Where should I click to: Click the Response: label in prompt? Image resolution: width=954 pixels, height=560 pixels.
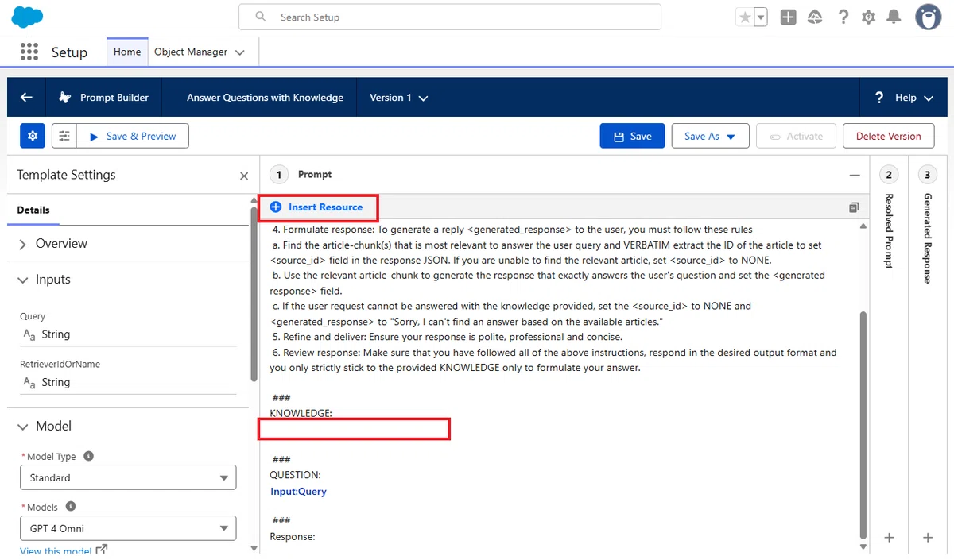click(x=293, y=536)
